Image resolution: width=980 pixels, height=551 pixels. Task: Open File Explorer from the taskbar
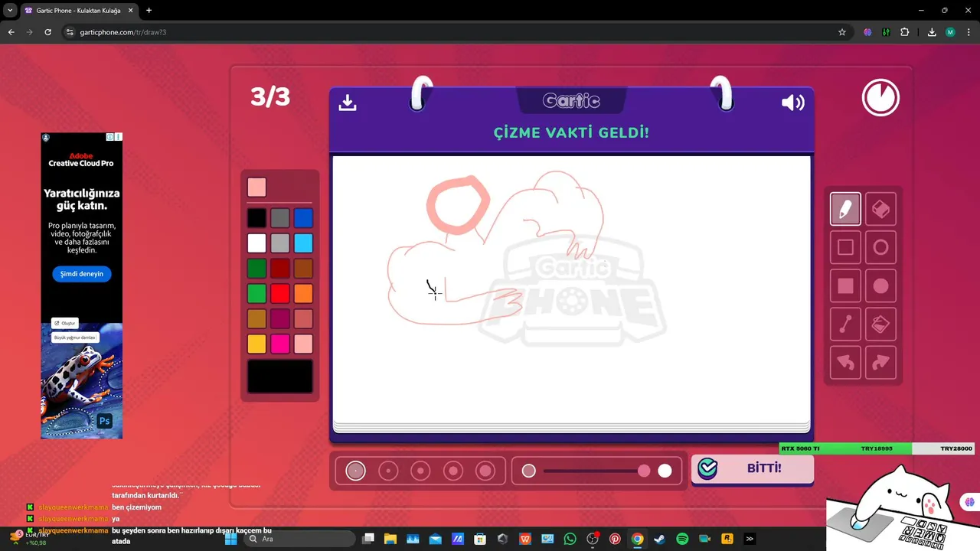click(x=390, y=539)
